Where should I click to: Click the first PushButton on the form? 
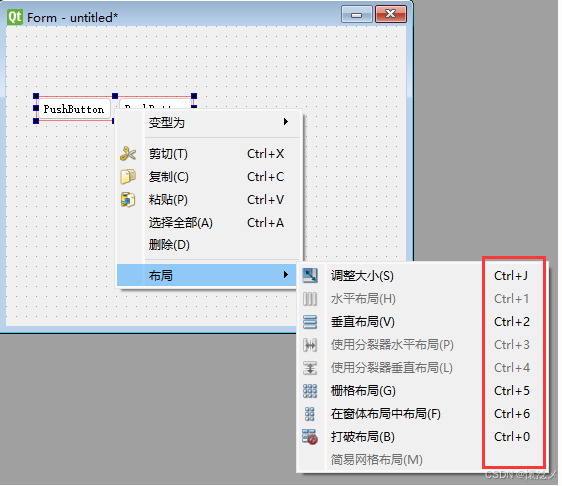tap(73, 109)
